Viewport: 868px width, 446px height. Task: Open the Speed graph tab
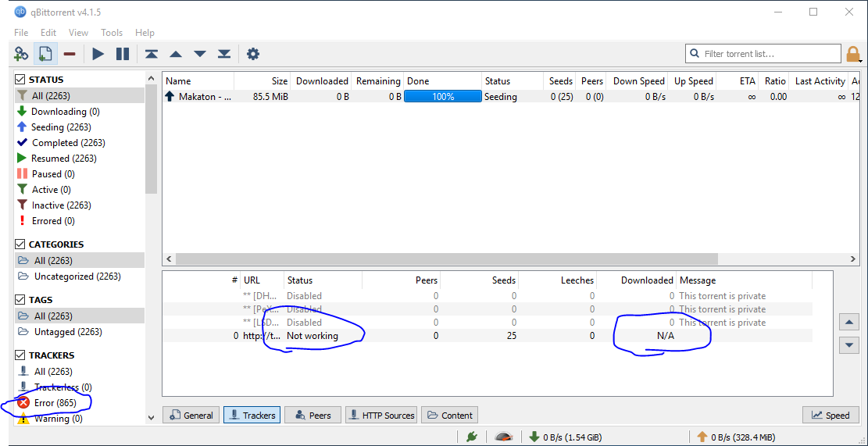[x=830, y=415]
